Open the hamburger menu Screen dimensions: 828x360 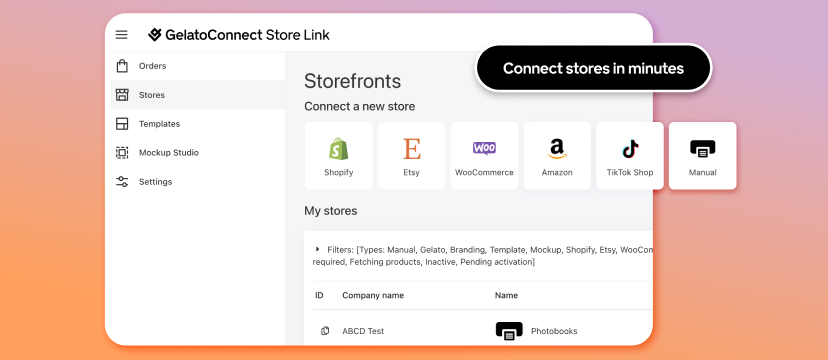click(x=121, y=35)
